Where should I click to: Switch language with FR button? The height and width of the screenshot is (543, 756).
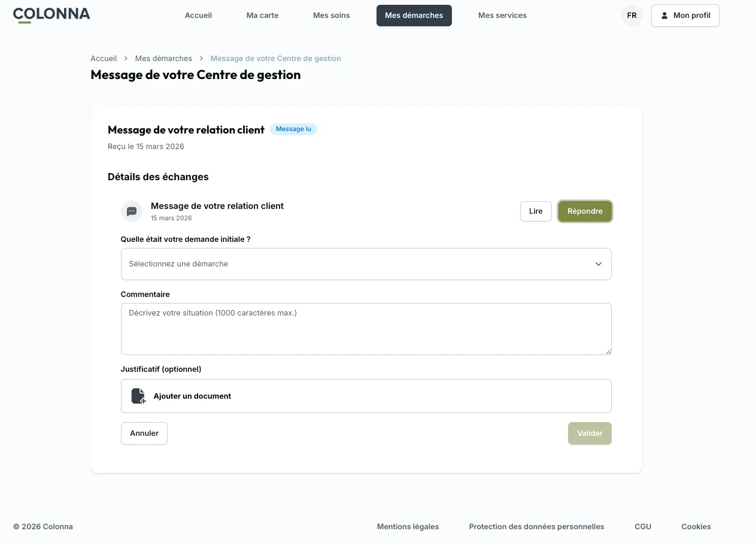click(x=631, y=16)
